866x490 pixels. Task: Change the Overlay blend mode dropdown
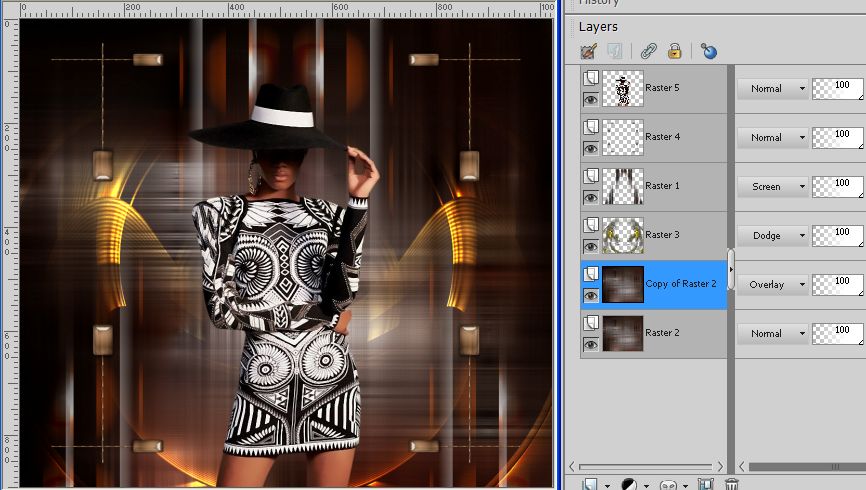pos(772,284)
